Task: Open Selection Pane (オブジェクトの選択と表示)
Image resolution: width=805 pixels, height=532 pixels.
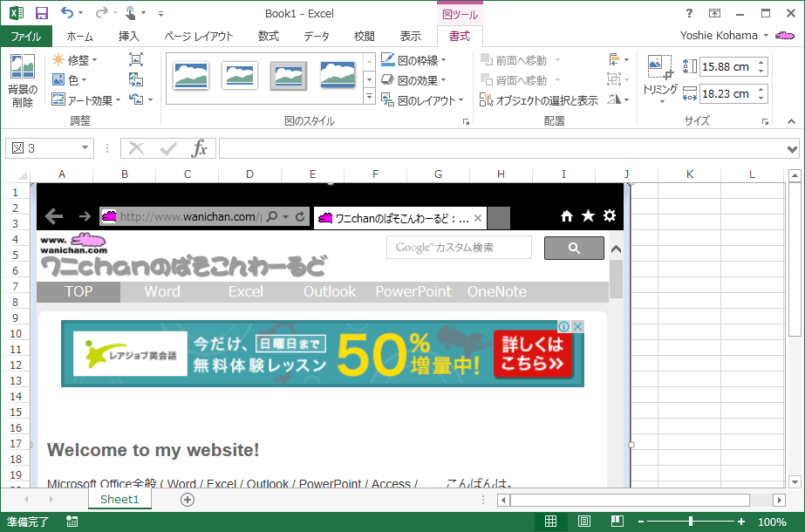Action: (x=538, y=100)
